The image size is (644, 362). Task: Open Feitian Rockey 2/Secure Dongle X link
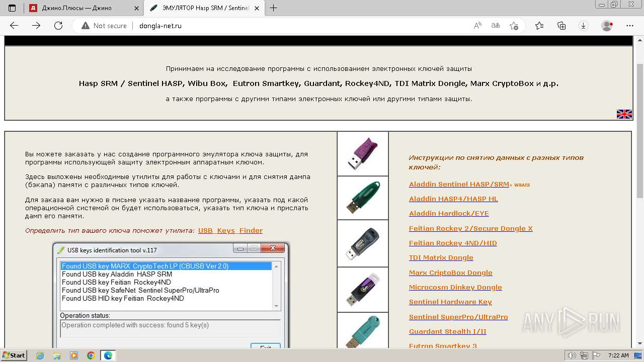(x=470, y=228)
